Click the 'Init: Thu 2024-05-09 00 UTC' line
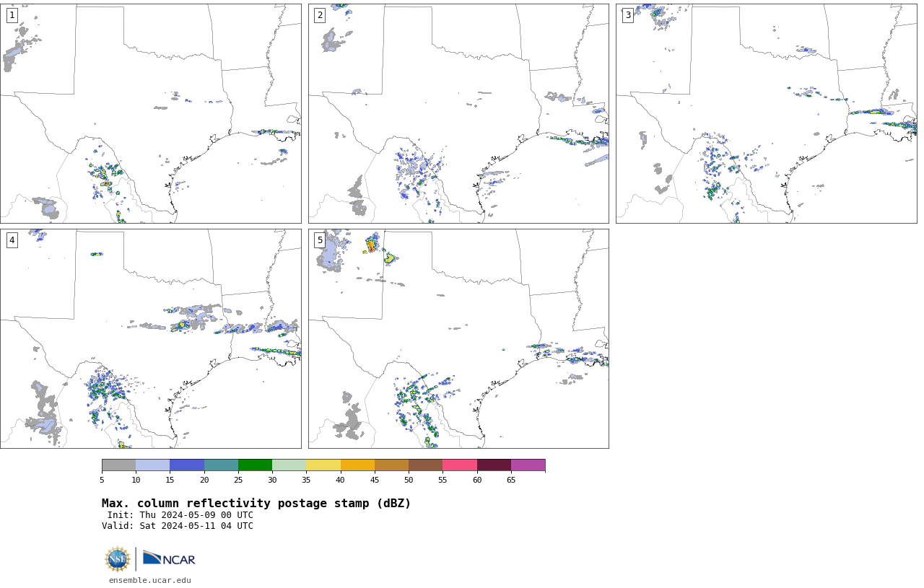 pyautogui.click(x=180, y=515)
